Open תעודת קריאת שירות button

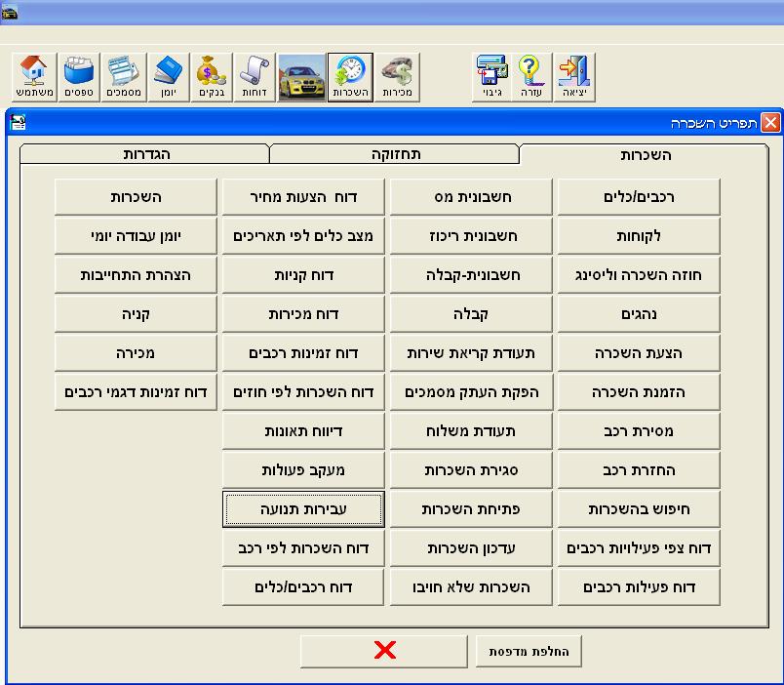coord(471,353)
